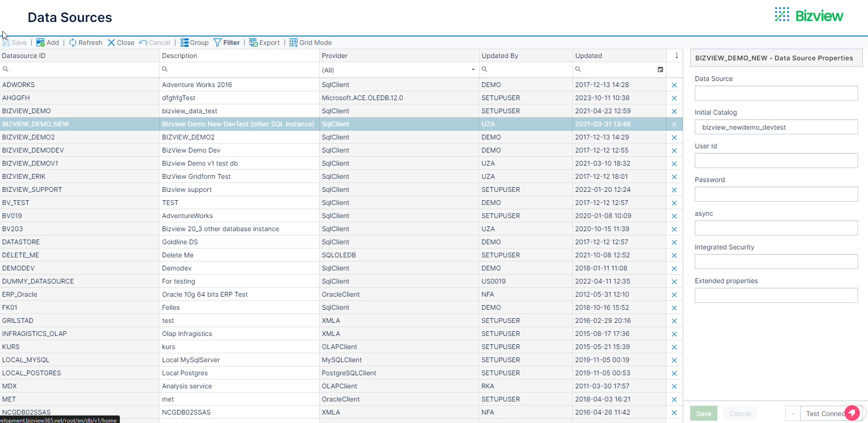Click the 'US0019' updated by cell
This screenshot has width=868, height=423.
(494, 281)
